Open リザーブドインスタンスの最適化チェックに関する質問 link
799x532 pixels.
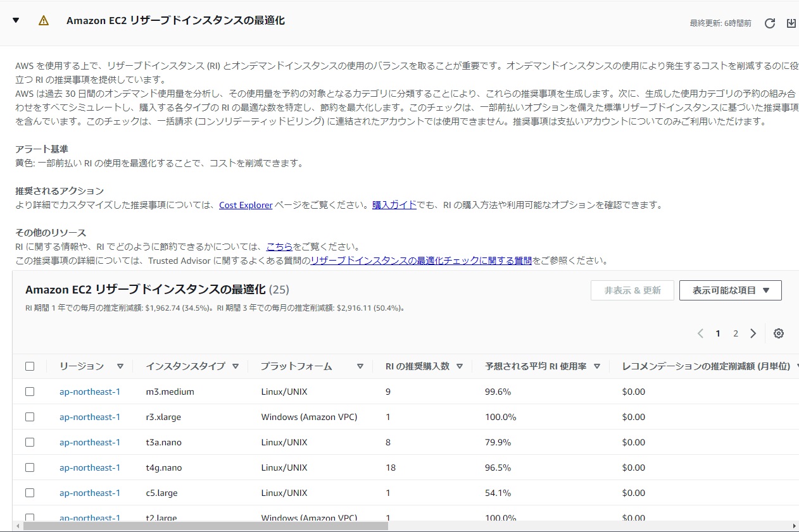pos(421,261)
